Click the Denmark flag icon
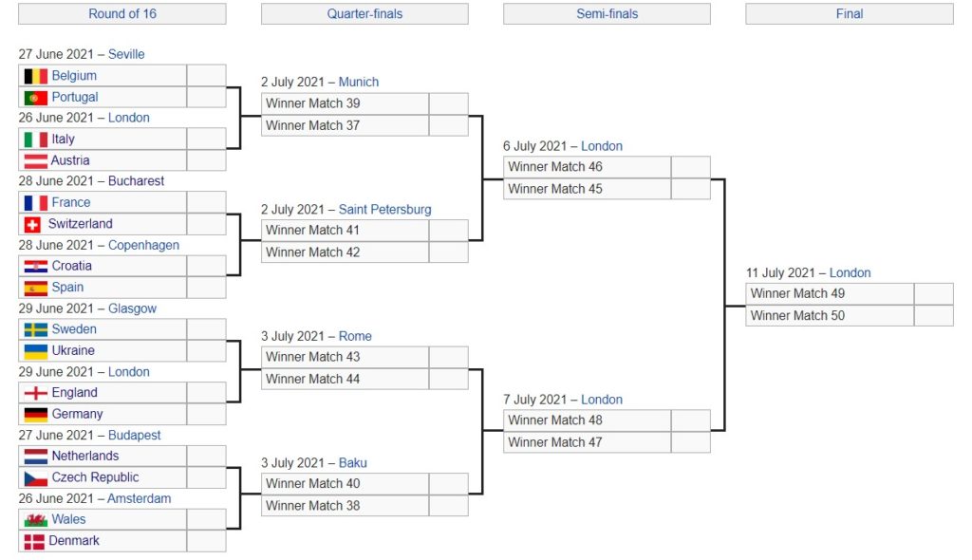Screen dimensions: 972x560 point(34,541)
